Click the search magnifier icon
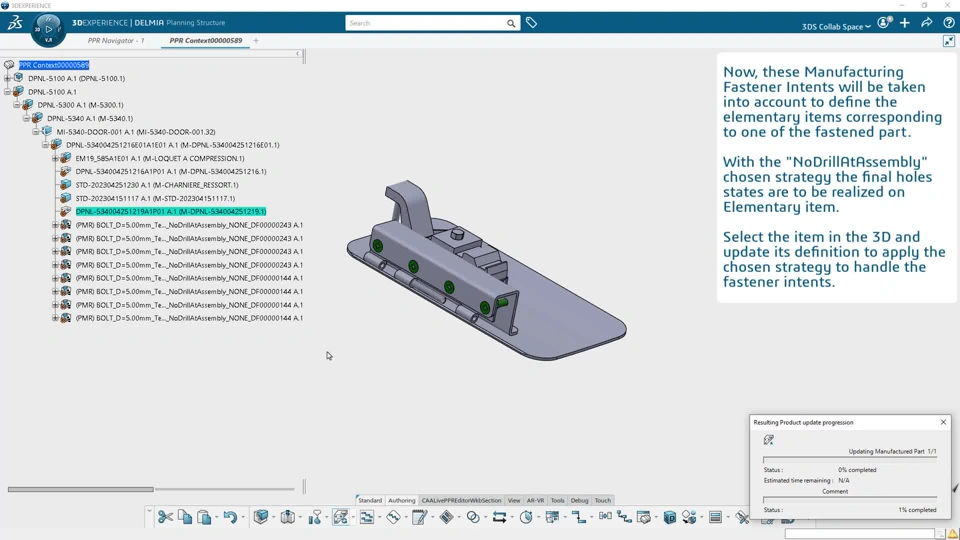Viewport: 960px width, 540px height. tap(511, 23)
